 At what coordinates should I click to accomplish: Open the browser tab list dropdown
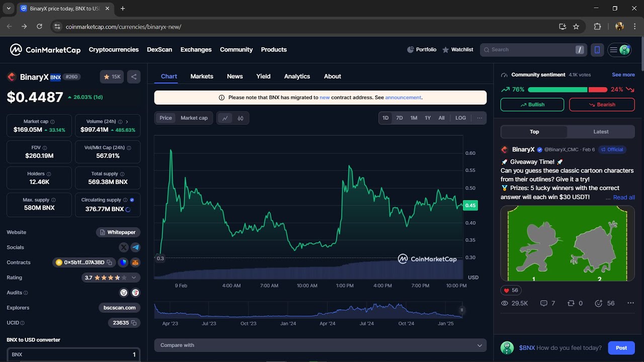pyautogui.click(x=9, y=9)
